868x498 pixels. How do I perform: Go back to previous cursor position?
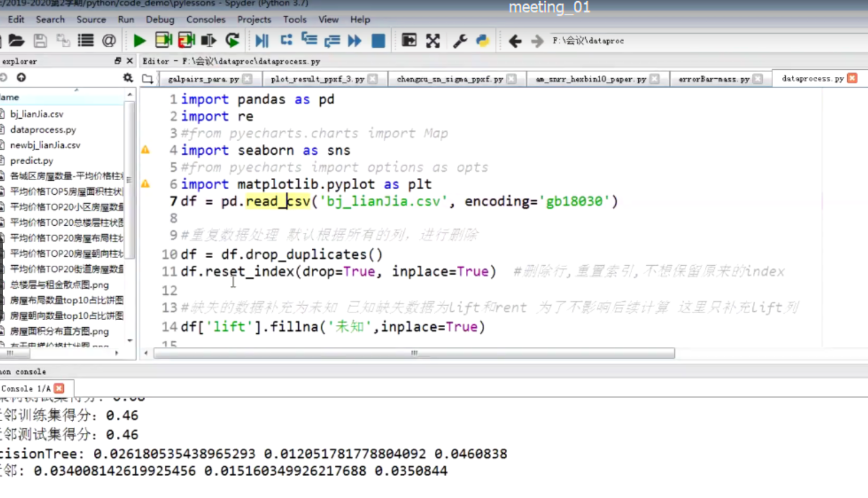(x=515, y=41)
